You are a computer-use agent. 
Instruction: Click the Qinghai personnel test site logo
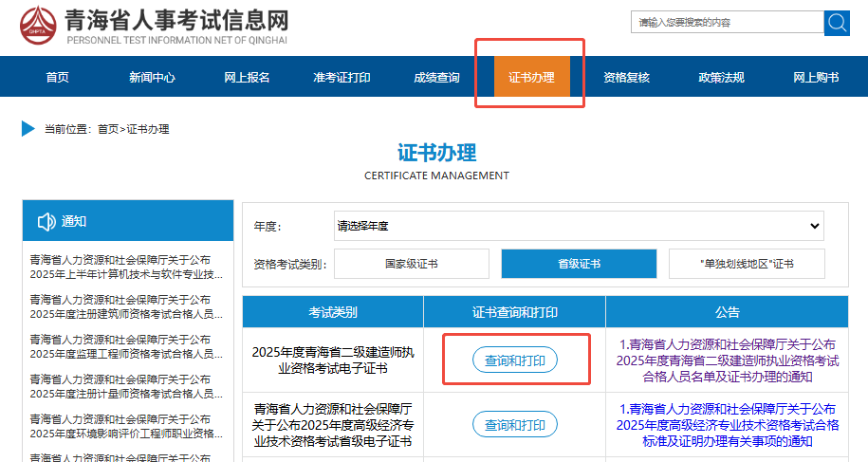point(39,24)
